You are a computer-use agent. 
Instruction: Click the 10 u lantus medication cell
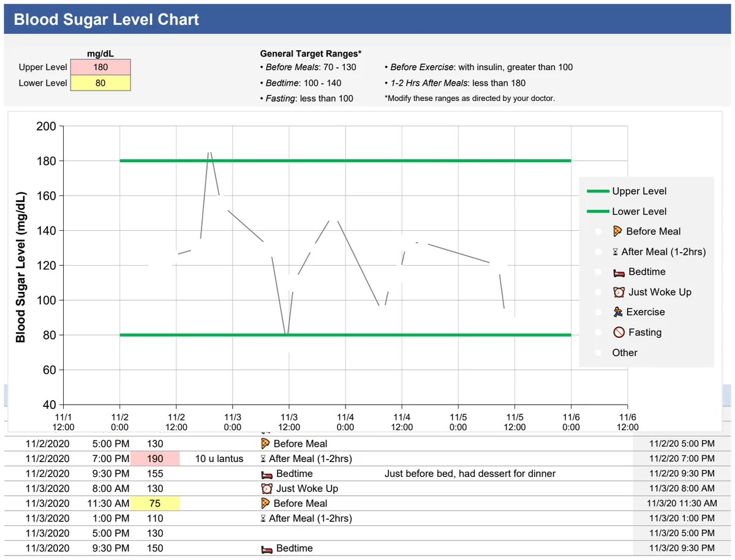(x=219, y=458)
